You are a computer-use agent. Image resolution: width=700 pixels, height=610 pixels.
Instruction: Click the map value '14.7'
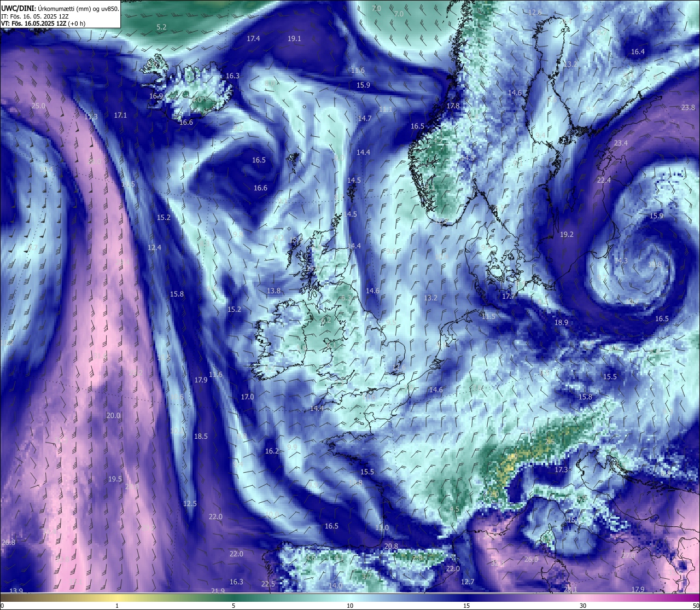tap(365, 119)
